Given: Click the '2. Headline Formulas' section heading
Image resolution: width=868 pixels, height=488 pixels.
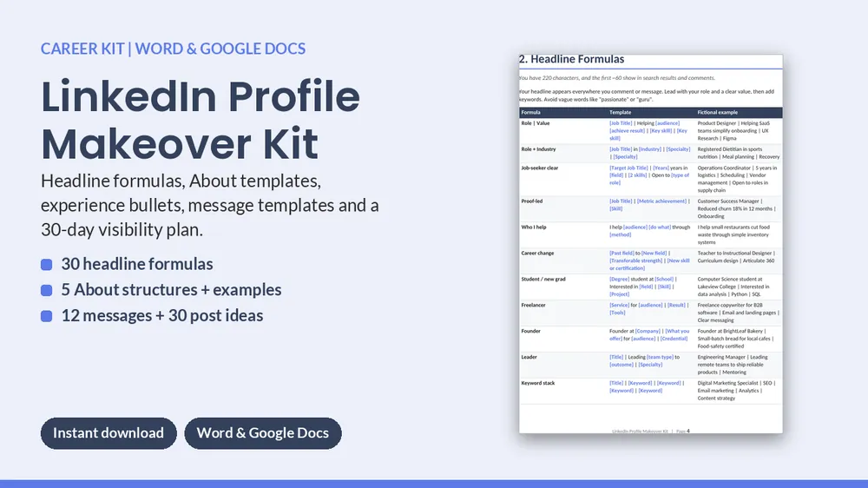Looking at the screenshot, I should click(x=571, y=59).
